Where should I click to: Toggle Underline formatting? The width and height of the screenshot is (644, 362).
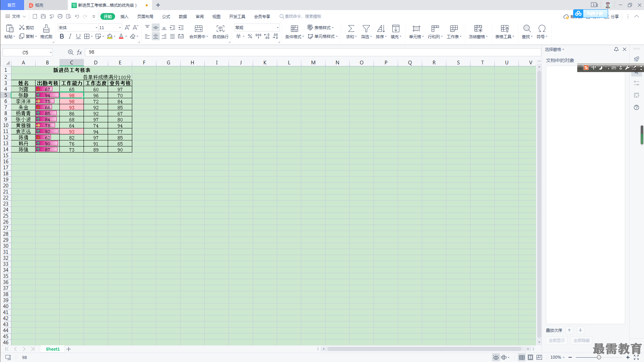pos(78,36)
